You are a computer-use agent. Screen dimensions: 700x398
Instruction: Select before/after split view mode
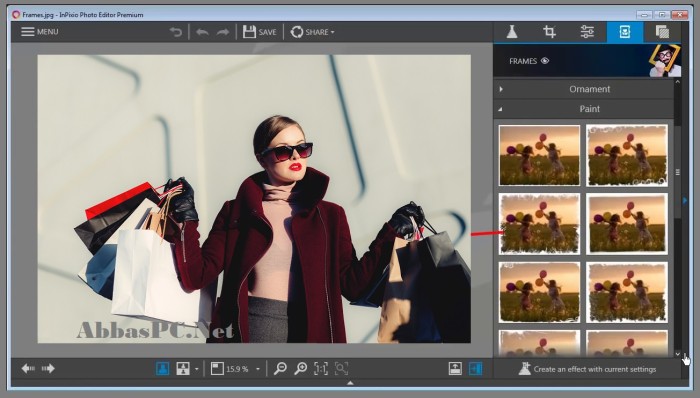tap(183, 369)
